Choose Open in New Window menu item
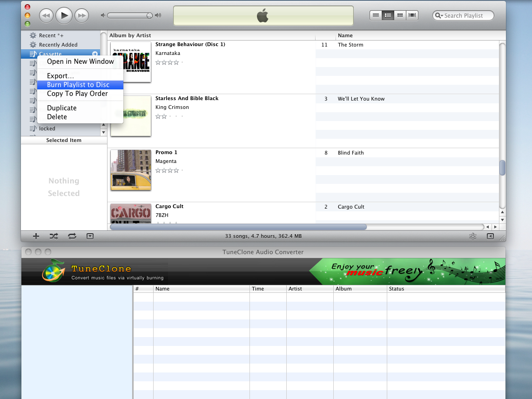Viewport: 532px width, 399px height. [x=80, y=61]
